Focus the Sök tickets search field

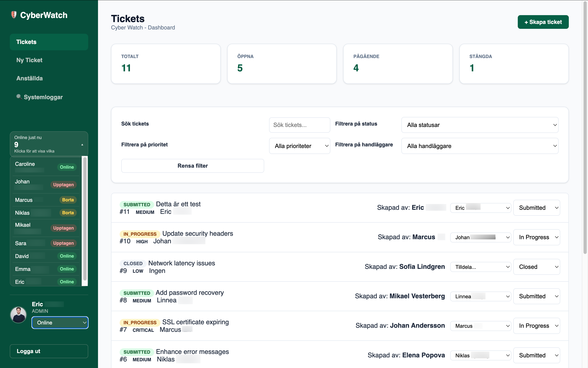(300, 125)
